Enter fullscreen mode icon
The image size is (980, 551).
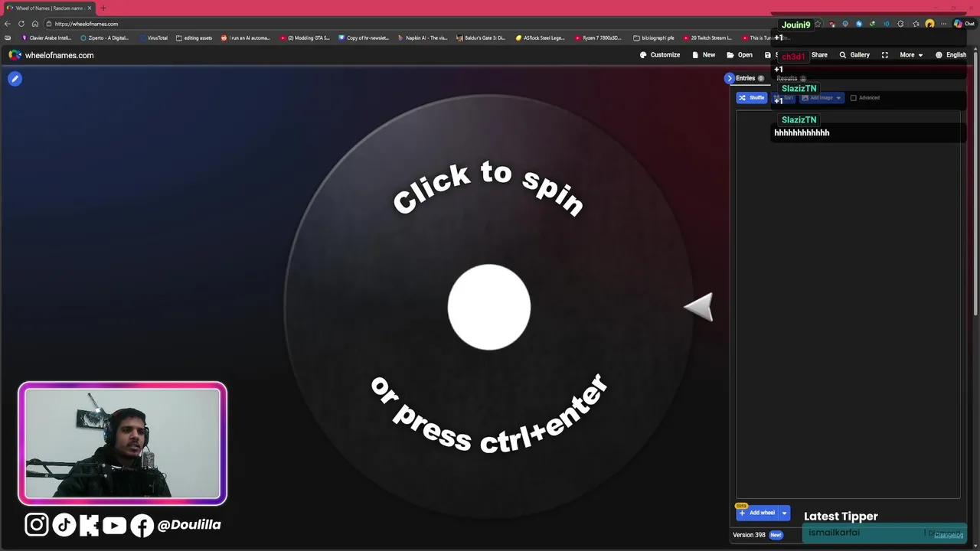point(885,55)
